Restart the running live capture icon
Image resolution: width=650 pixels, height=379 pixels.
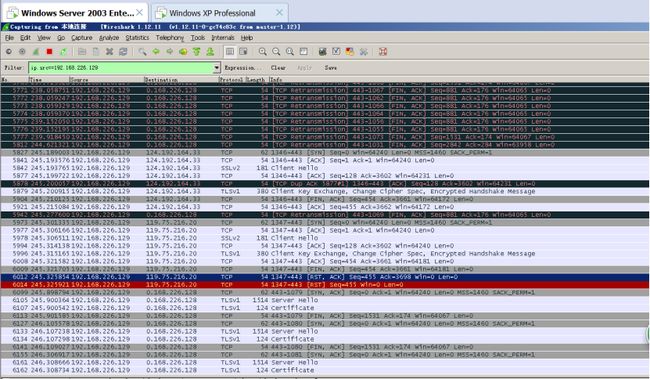(x=63, y=52)
